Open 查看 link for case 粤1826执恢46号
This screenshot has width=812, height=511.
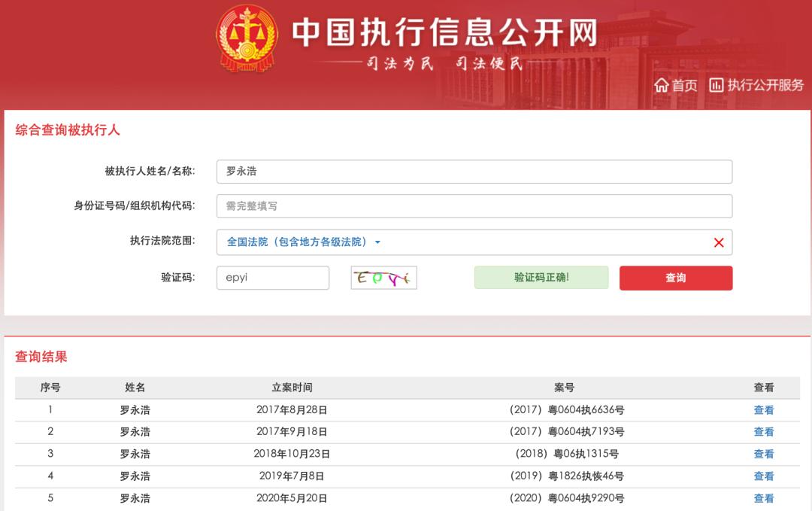(764, 476)
